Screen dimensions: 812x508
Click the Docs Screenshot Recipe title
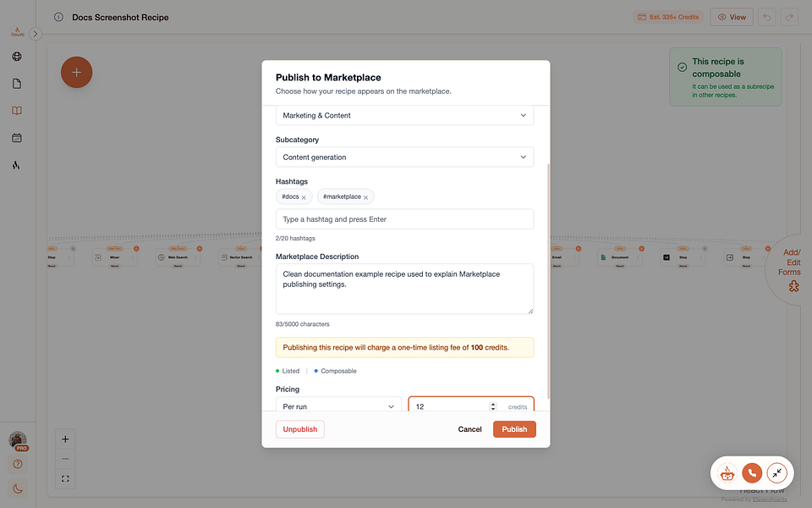click(120, 17)
